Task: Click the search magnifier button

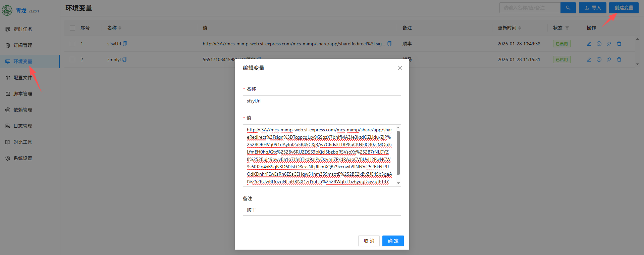Action: click(568, 8)
